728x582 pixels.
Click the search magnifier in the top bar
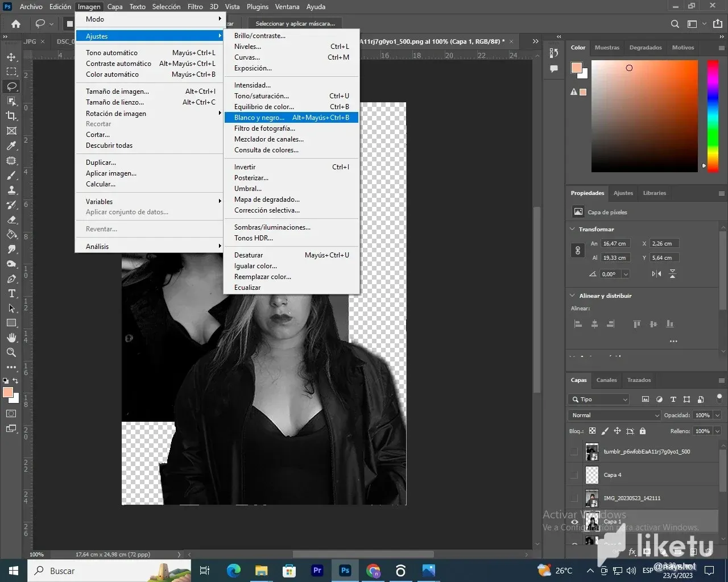(675, 24)
